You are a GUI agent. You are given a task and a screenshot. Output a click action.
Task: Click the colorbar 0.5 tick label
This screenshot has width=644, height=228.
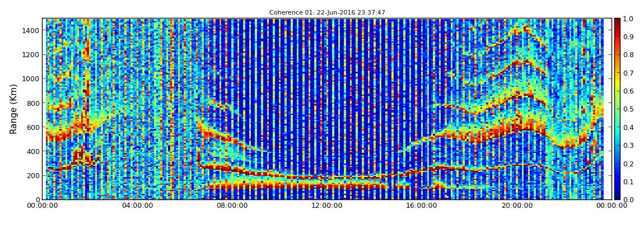click(x=628, y=109)
